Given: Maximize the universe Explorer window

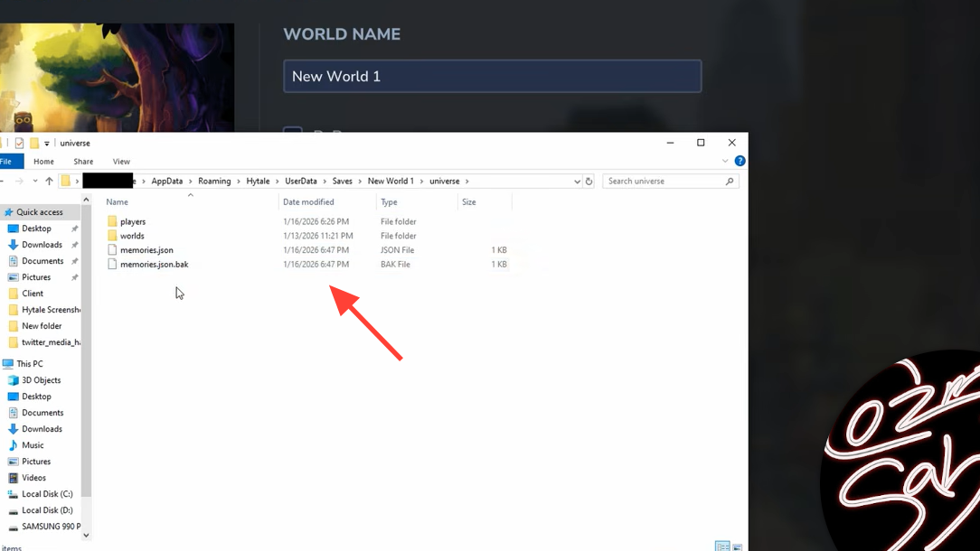Looking at the screenshot, I should coord(701,143).
